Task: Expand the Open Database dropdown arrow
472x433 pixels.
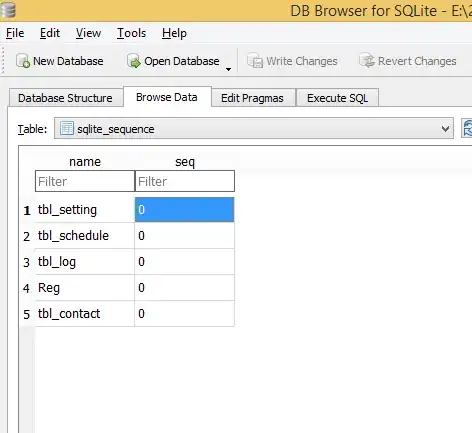Action: pos(228,69)
